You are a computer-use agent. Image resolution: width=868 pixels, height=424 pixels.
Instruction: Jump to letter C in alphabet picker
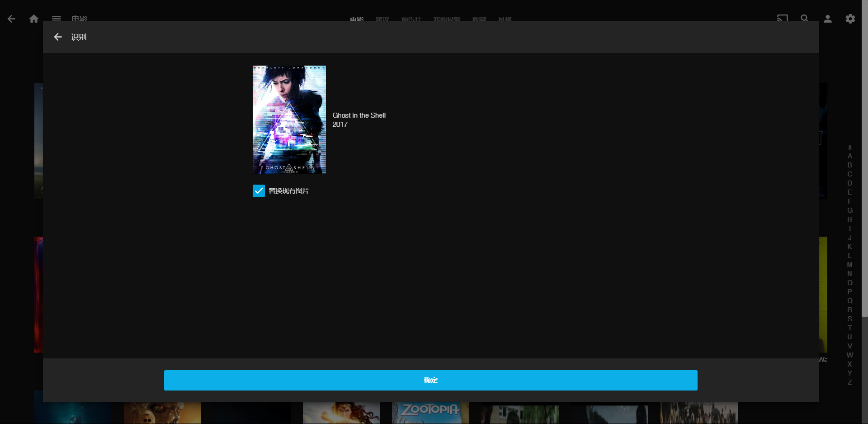[850, 174]
